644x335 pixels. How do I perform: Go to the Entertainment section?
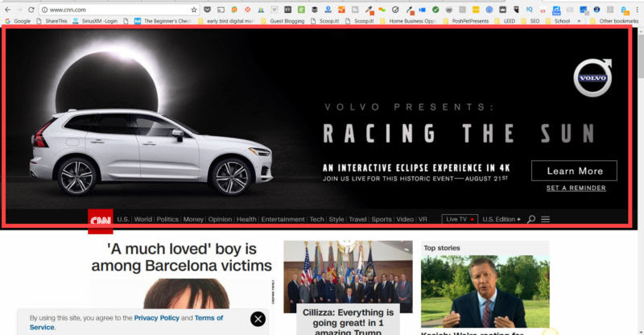(283, 220)
